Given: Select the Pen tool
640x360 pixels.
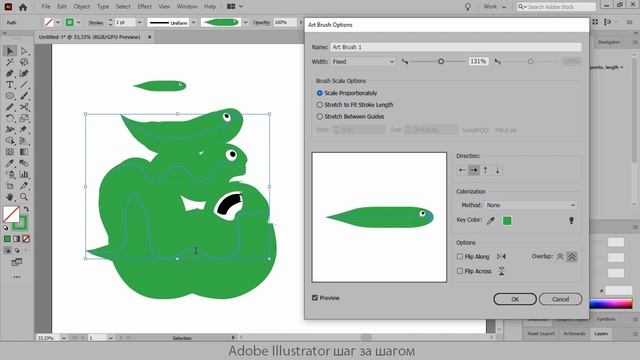Looking at the screenshot, I should point(10,73).
